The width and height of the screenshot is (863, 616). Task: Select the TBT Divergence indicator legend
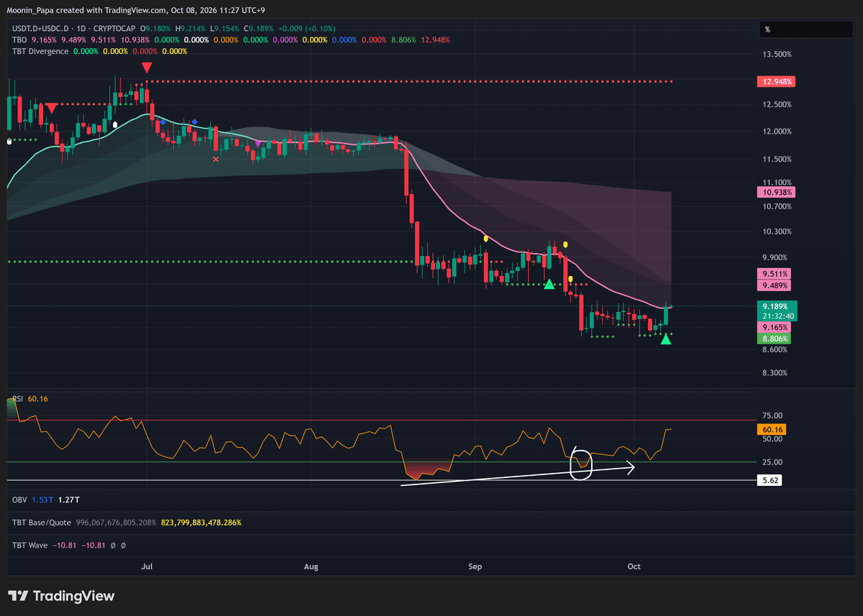(40, 51)
